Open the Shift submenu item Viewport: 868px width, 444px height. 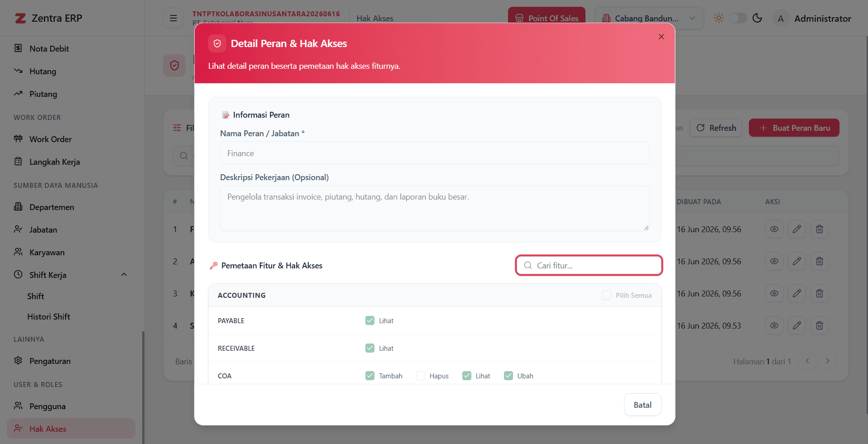[35, 296]
